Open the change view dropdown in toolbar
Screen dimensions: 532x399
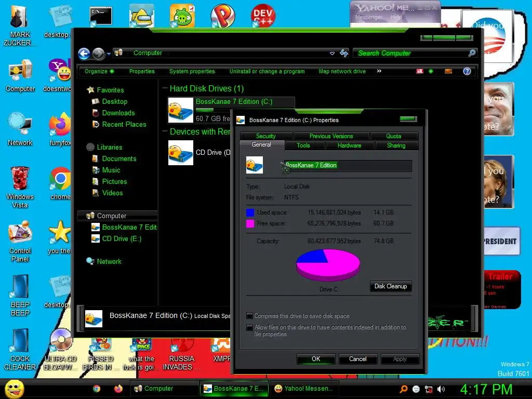coord(431,71)
